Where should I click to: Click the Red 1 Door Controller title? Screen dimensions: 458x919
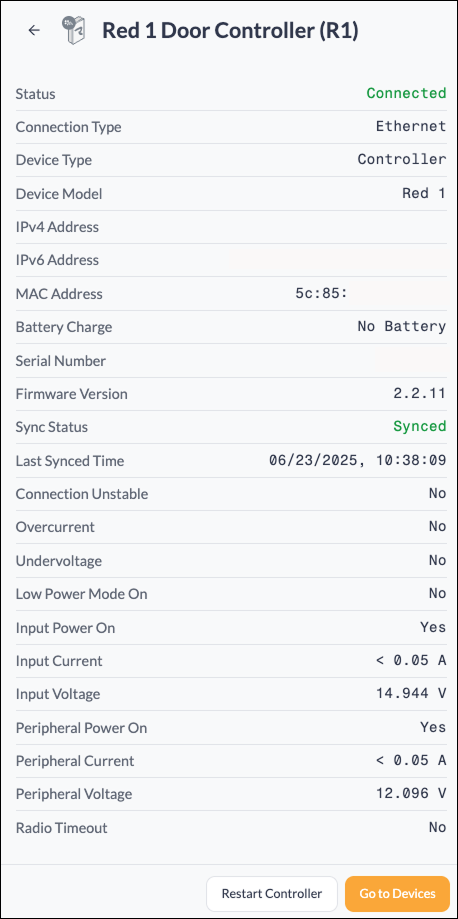230,30
